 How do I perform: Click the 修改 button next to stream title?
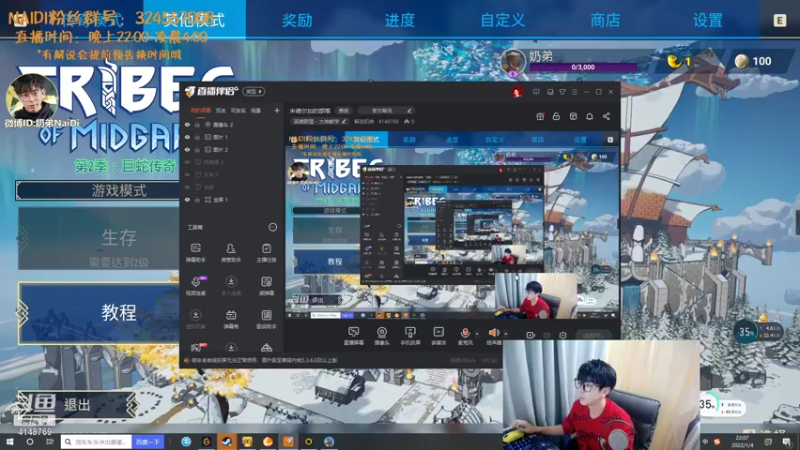(344, 110)
